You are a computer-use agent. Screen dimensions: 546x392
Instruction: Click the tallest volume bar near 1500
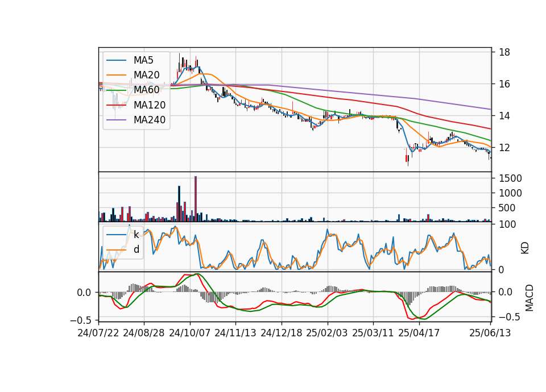[x=196, y=199]
